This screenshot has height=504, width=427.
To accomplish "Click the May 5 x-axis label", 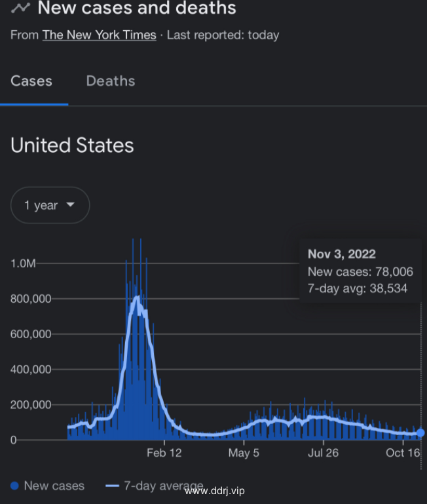I will click(244, 453).
